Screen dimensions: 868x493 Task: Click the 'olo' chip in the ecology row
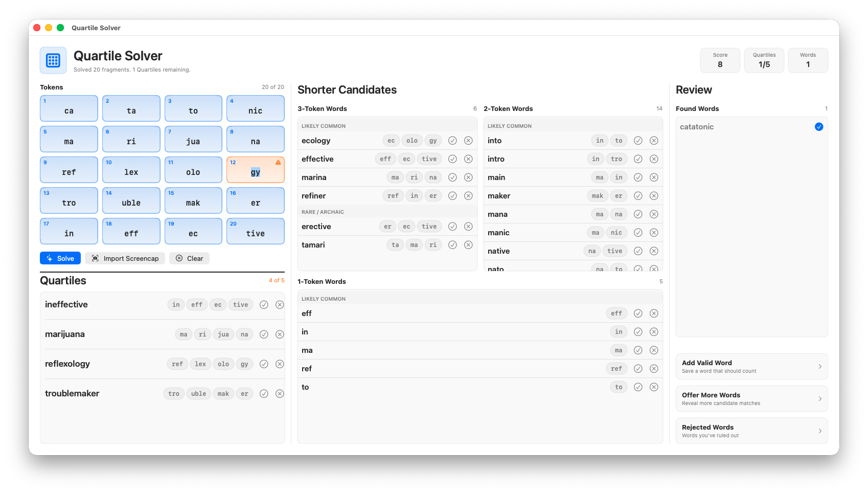coord(412,141)
